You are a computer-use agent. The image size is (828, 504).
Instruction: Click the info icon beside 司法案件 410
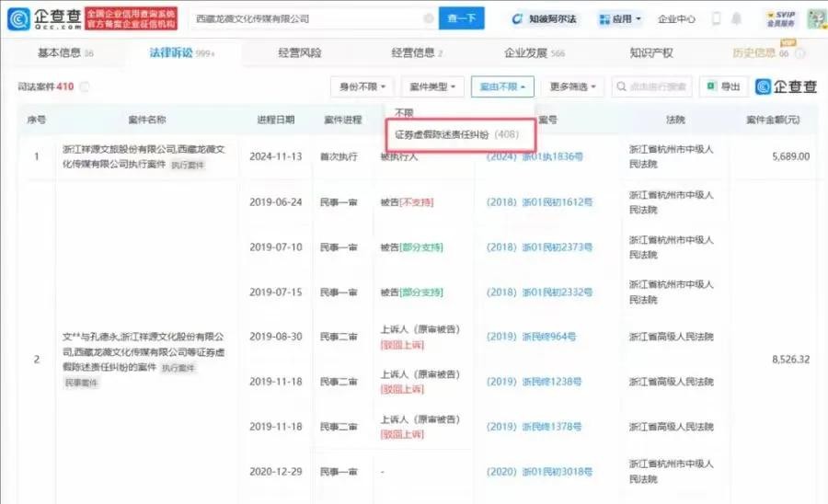click(x=85, y=87)
